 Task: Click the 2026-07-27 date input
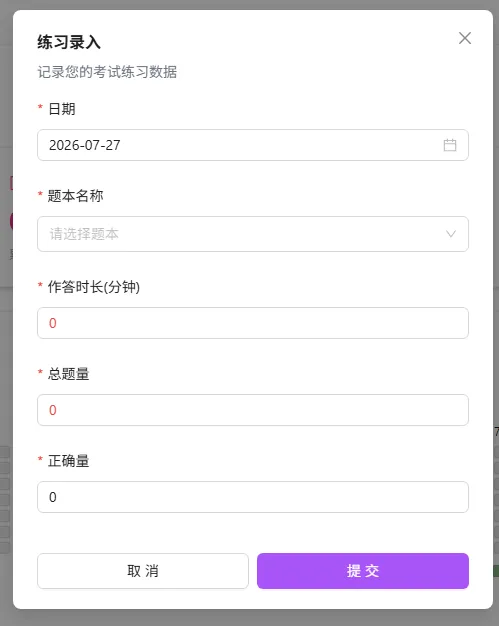[x=253, y=145]
